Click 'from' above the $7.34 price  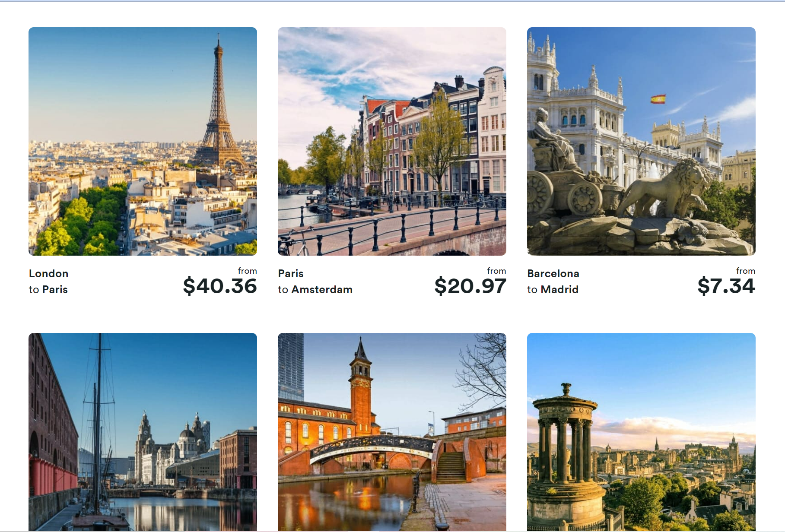coord(746,271)
